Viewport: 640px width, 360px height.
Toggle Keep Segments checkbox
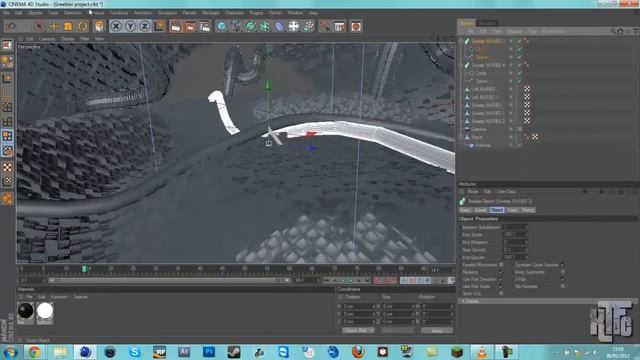pyautogui.click(x=562, y=272)
